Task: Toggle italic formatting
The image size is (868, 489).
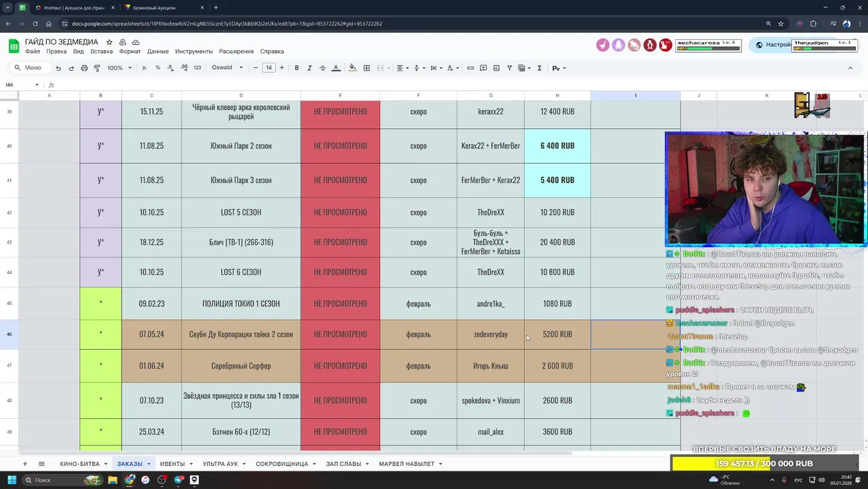Action: (x=309, y=68)
